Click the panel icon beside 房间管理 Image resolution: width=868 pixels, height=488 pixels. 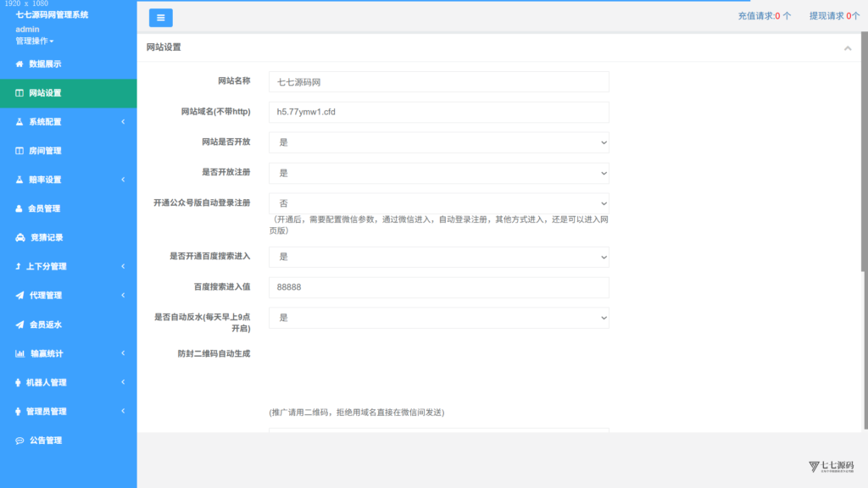click(x=19, y=151)
